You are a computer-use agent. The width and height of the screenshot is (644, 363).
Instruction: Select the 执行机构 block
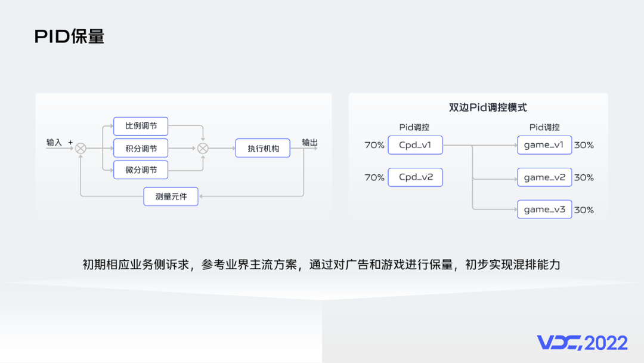point(263,148)
